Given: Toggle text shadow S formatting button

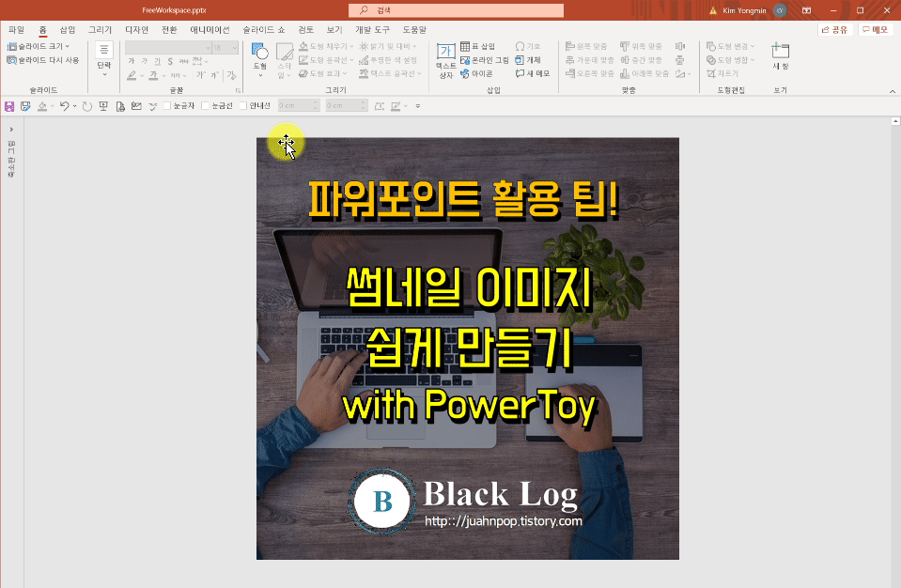Looking at the screenshot, I should tap(170, 61).
